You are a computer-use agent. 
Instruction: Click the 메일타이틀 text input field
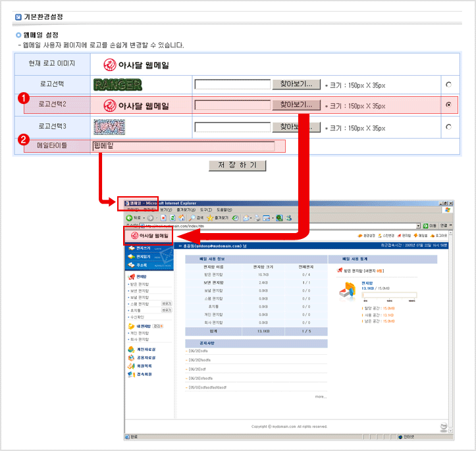[183, 146]
